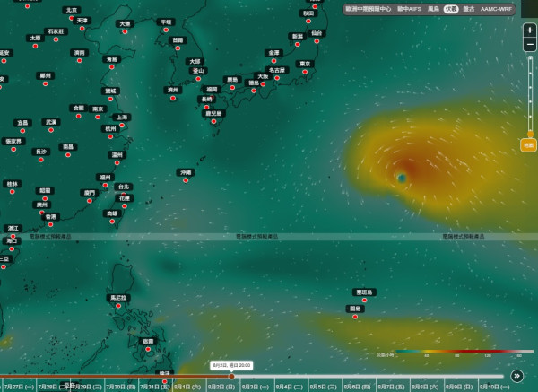Switch to the AAMC-WRF model tab
The width and height of the screenshot is (538, 392).
496,9
